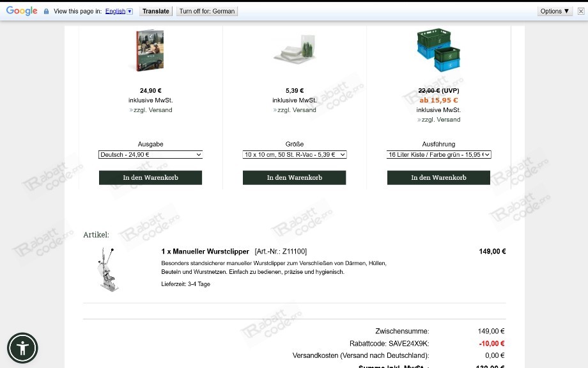Click the 149,00 € item price
Viewport: 588px width, 368px height.
coord(492,252)
